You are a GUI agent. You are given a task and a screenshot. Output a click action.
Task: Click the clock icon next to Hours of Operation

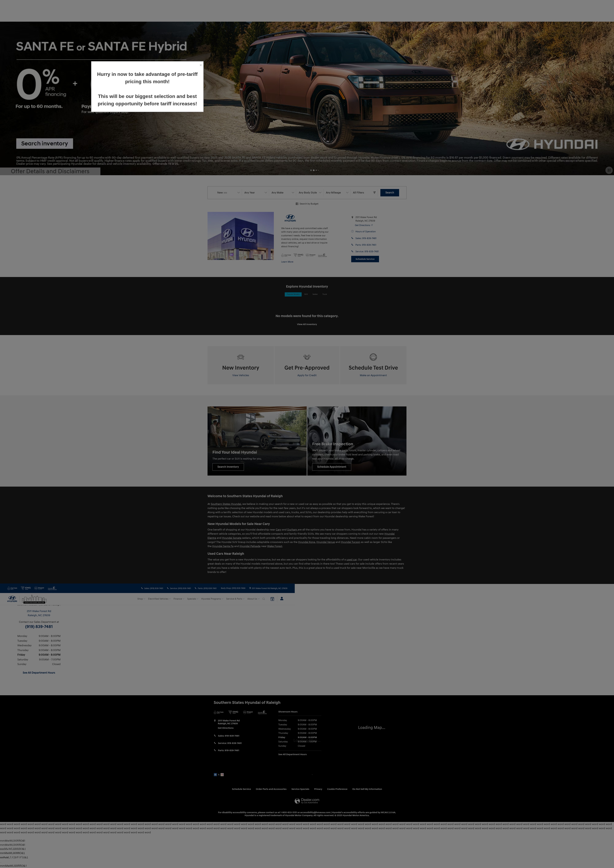click(x=352, y=231)
